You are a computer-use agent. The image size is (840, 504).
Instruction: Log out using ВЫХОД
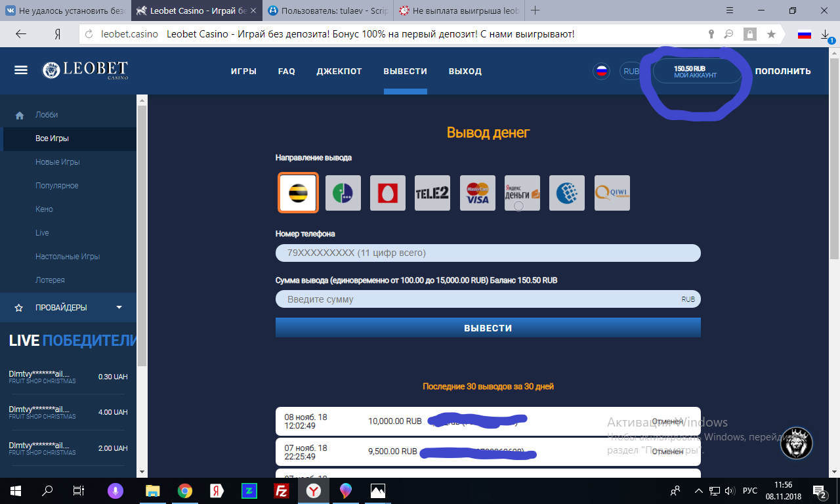point(465,71)
